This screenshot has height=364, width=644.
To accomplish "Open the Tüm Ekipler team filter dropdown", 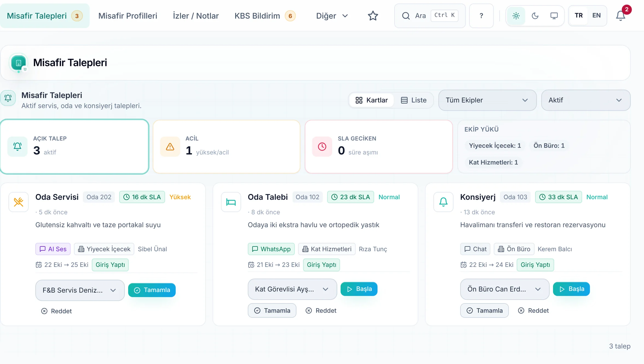I will [487, 100].
